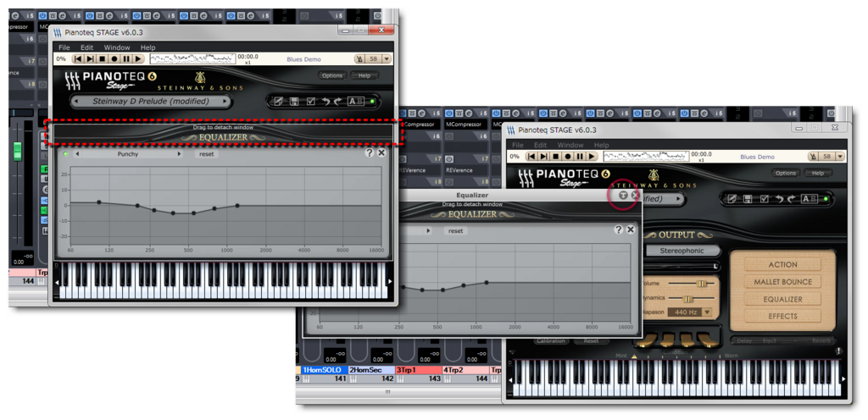This screenshot has height=420, width=868.
Task: Select previous instrument preset, left window
Action: click(x=75, y=102)
